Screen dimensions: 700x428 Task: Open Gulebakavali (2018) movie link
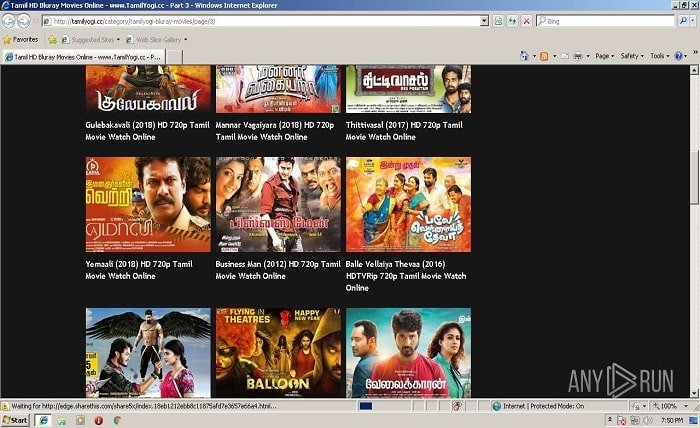[147, 131]
